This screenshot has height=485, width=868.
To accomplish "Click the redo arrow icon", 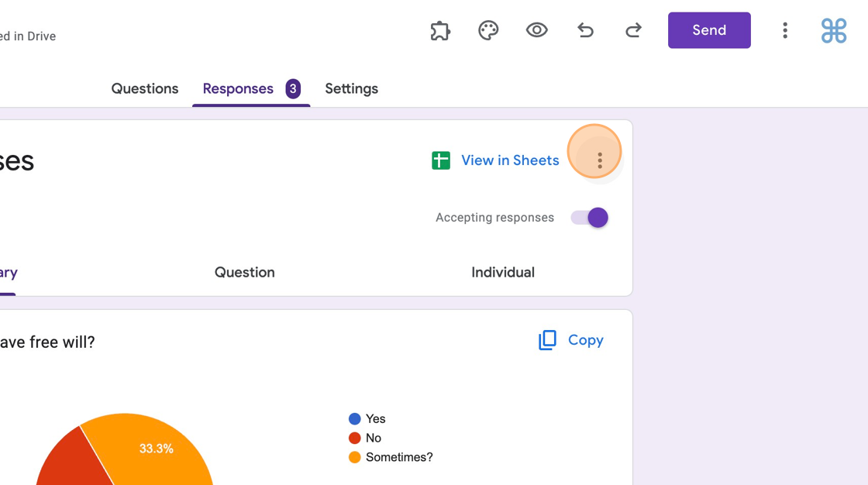I will pyautogui.click(x=633, y=30).
